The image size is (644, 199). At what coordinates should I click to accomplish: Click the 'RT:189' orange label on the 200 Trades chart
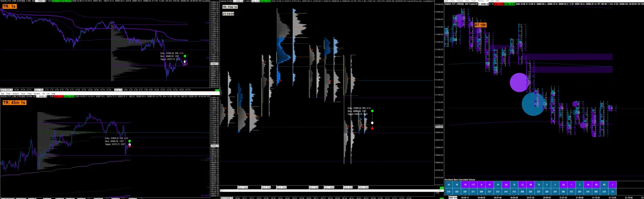point(480,25)
